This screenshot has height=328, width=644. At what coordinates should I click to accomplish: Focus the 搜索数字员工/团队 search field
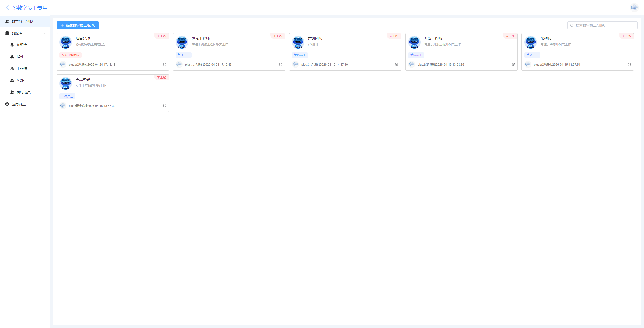[602, 25]
